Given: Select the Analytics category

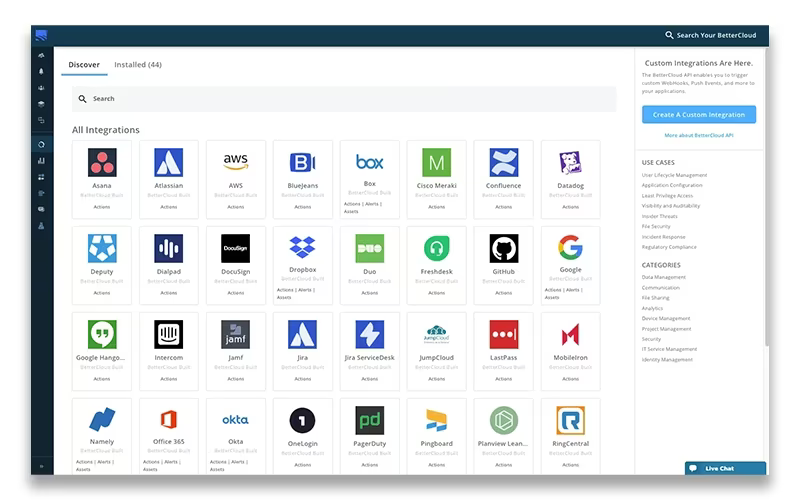Looking at the screenshot, I should click(x=652, y=308).
